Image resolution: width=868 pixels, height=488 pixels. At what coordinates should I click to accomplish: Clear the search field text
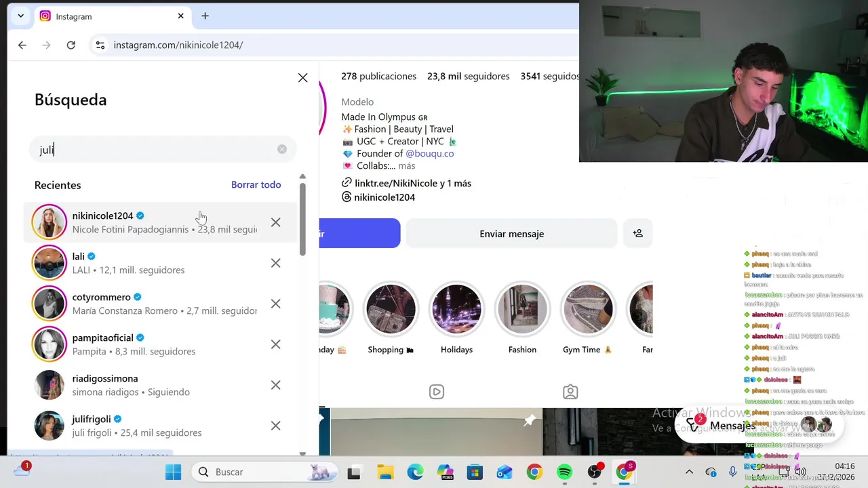[282, 149]
